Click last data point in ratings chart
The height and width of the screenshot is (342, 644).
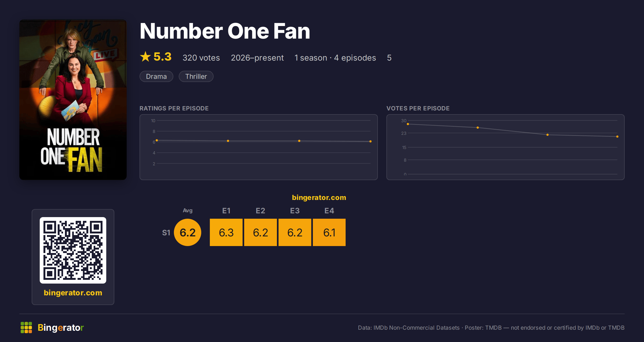[371, 141]
